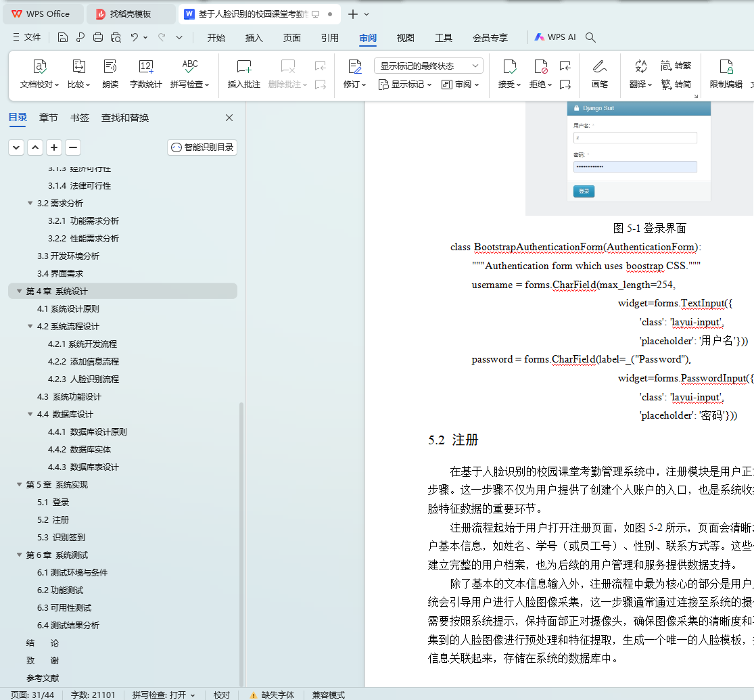Switch to the 视图 ribbon tab
Viewport: 754px width, 700px height.
(x=405, y=37)
